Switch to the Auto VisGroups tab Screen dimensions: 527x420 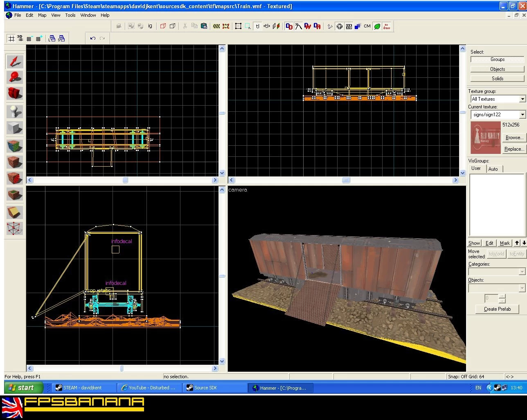pos(493,169)
